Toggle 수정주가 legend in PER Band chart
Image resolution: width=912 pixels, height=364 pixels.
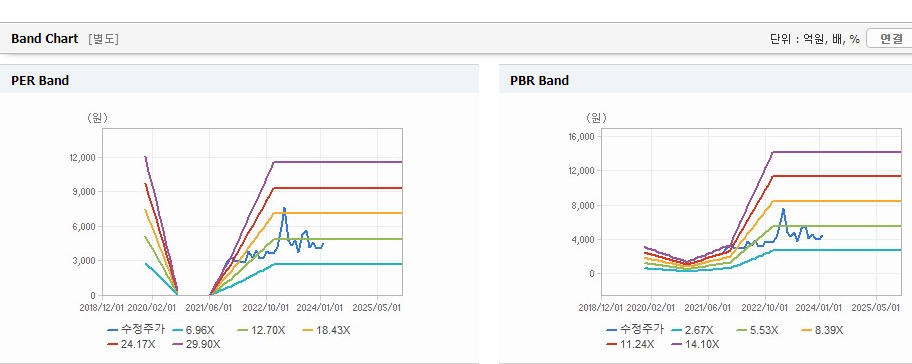point(137,330)
